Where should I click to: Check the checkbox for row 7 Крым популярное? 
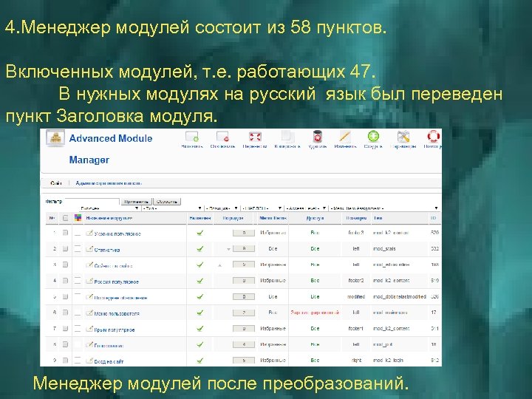click(x=66, y=328)
